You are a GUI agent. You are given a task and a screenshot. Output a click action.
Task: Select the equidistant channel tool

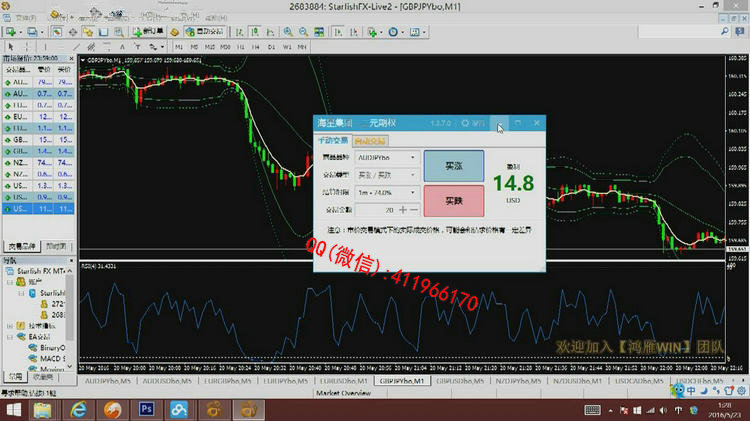click(91, 47)
